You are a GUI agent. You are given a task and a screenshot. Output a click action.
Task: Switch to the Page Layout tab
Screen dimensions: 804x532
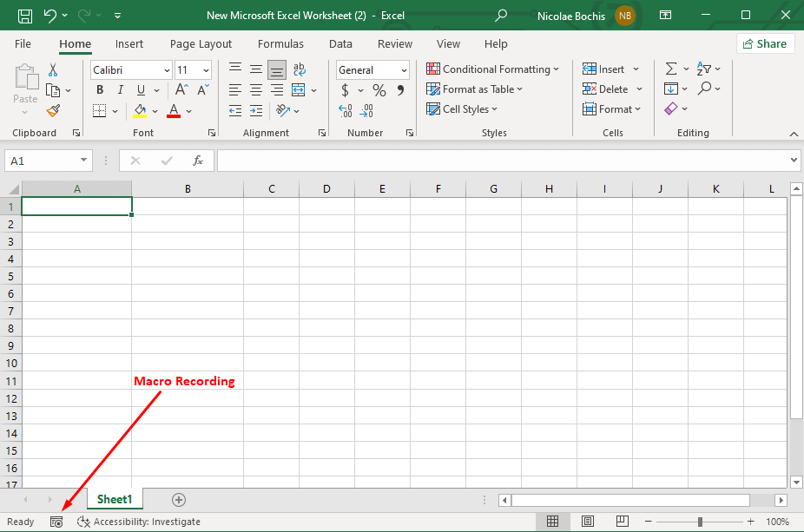coord(201,44)
